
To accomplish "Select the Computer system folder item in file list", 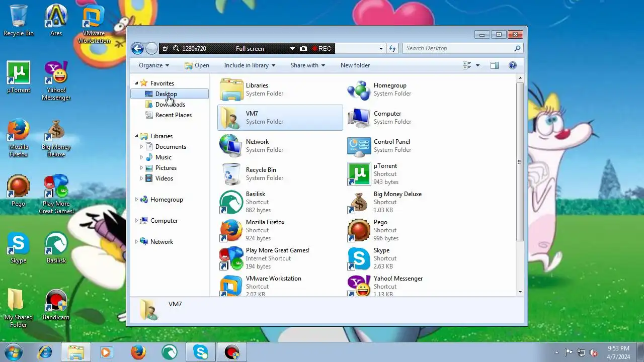I will pos(408,118).
